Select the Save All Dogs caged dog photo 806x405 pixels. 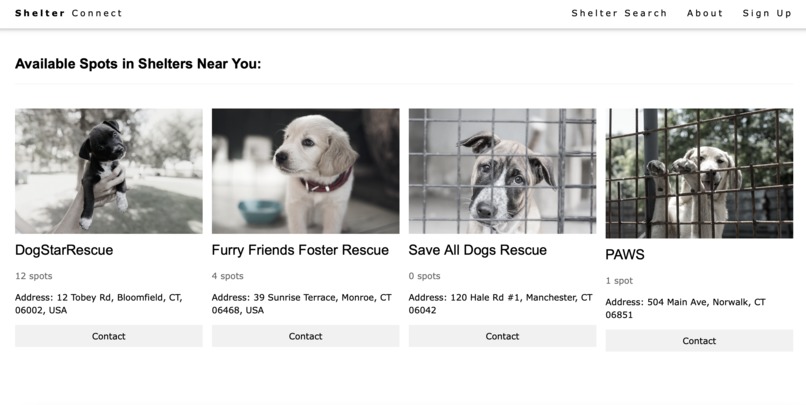pos(502,171)
